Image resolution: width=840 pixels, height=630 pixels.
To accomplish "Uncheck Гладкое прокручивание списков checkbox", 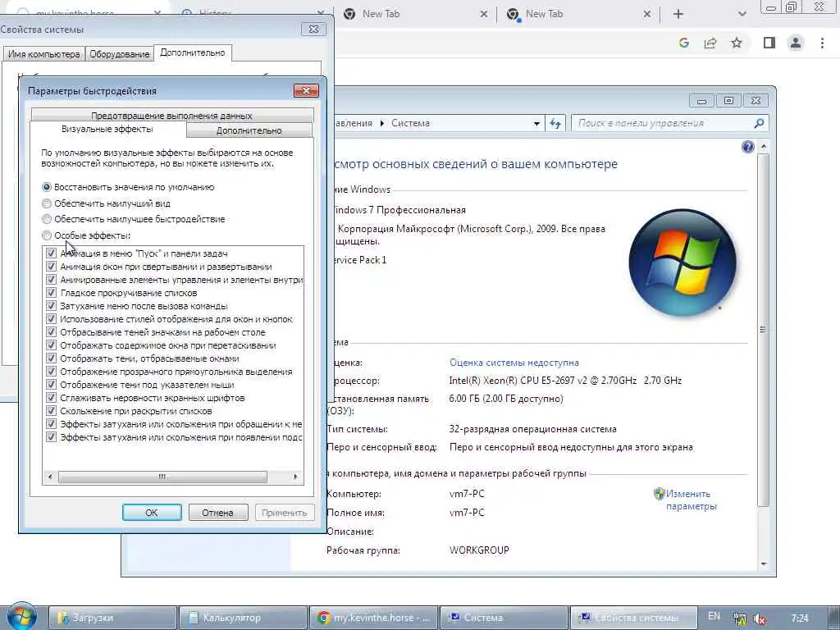I will (51, 293).
